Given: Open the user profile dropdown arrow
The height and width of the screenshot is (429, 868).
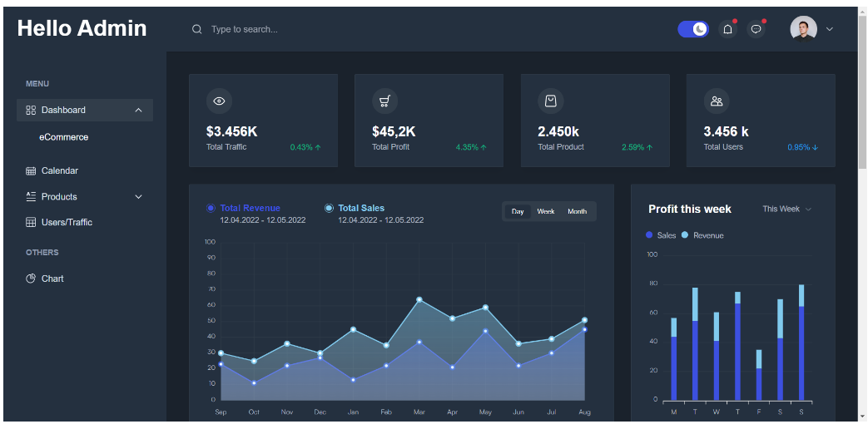Looking at the screenshot, I should tap(829, 29).
